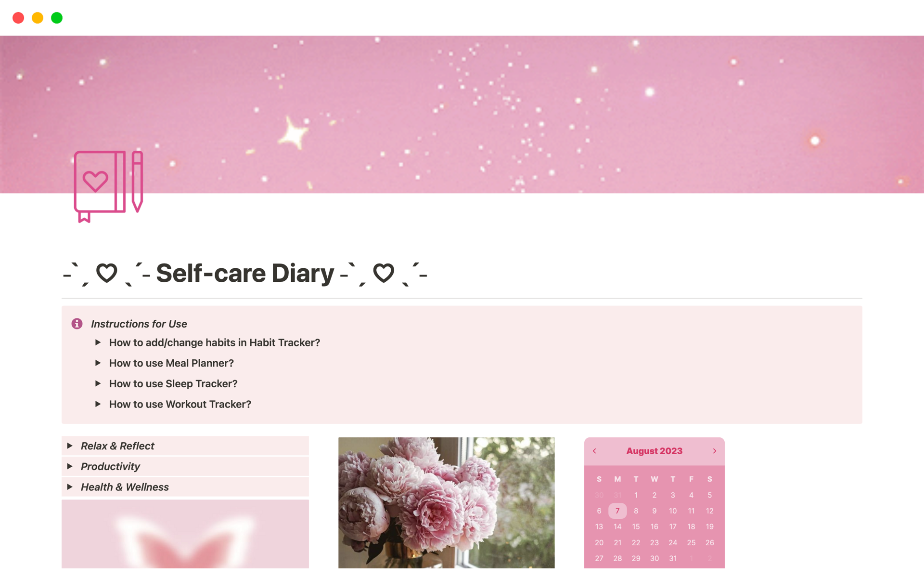Expand the Health & Wellness section

pyautogui.click(x=72, y=487)
